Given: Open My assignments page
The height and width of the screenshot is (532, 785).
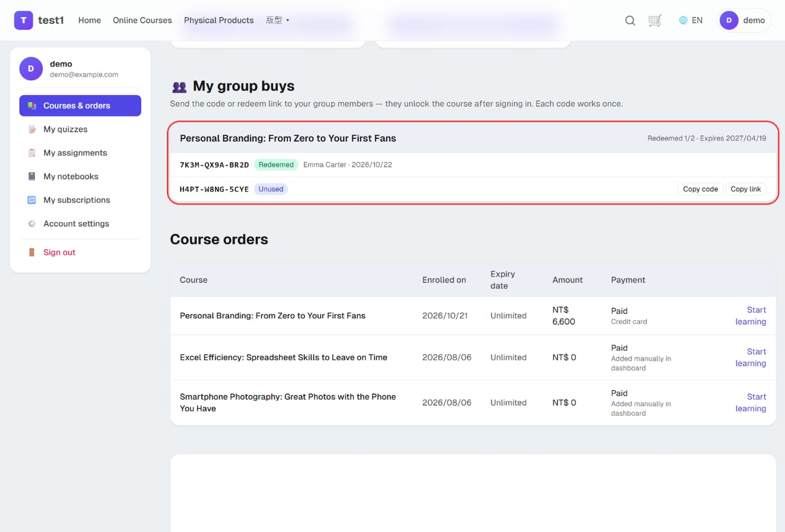Looking at the screenshot, I should point(80,153).
